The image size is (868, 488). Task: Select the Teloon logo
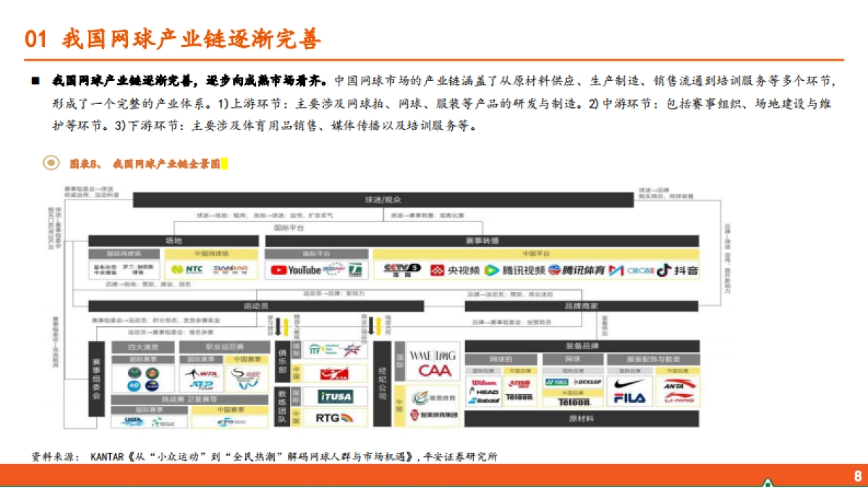click(x=574, y=402)
